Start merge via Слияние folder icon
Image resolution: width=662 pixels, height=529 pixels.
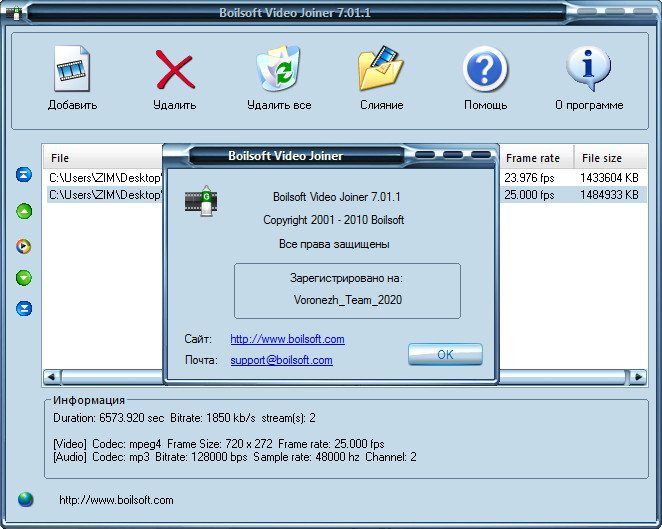tap(381, 68)
